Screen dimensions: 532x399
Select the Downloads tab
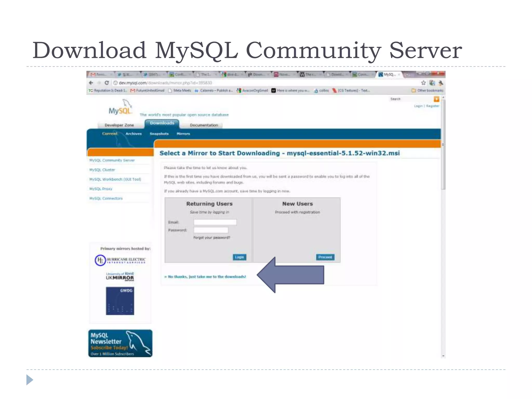pyautogui.click(x=162, y=123)
